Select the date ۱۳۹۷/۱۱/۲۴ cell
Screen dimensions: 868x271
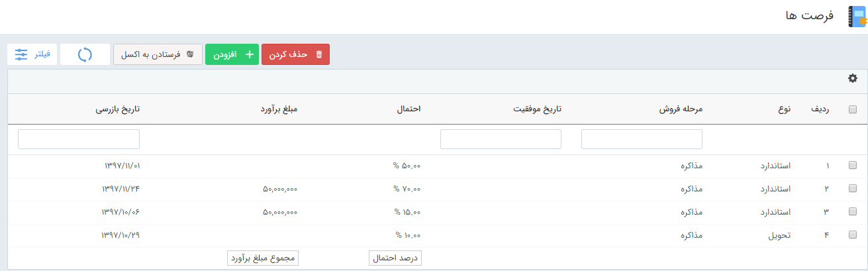pyautogui.click(x=121, y=189)
